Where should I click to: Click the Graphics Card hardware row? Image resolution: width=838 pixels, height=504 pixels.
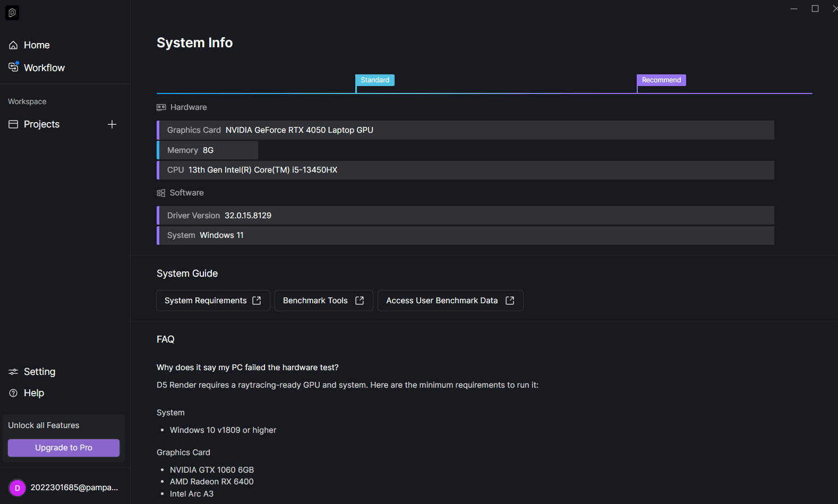click(465, 130)
